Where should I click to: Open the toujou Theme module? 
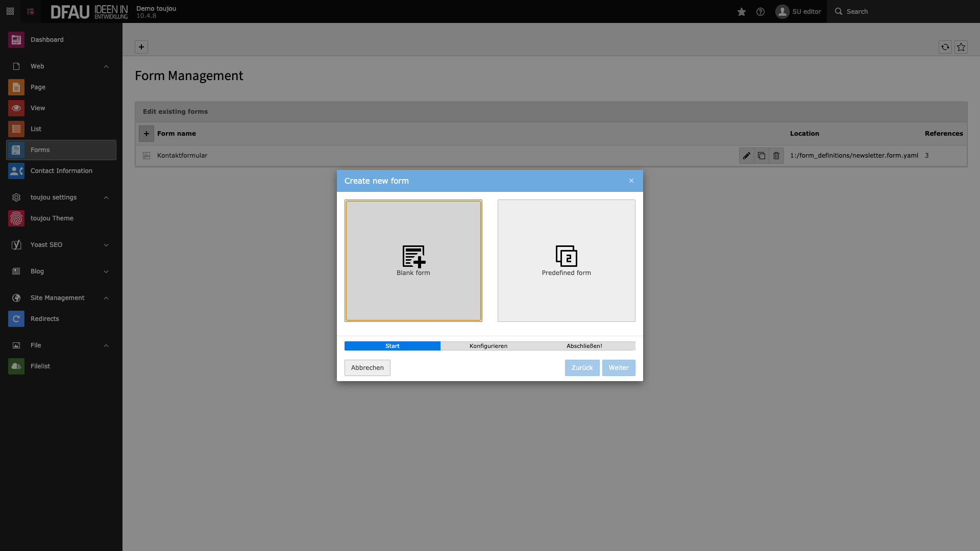pos(52,218)
